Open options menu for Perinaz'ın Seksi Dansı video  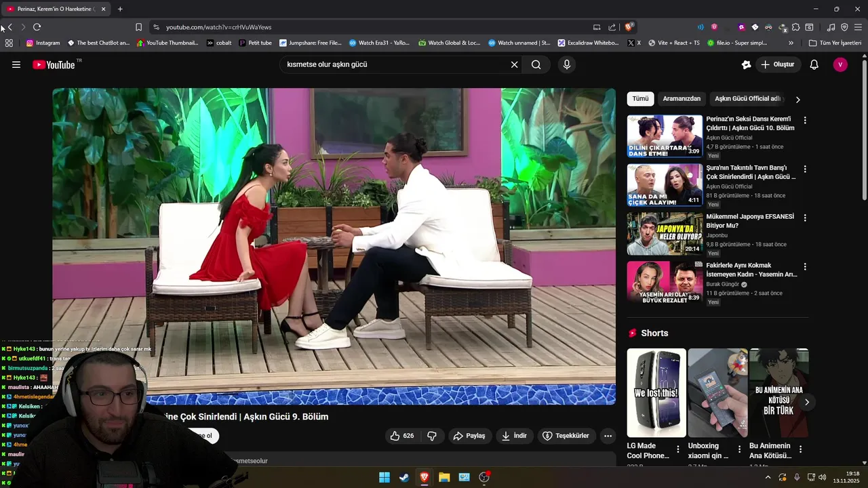805,120
